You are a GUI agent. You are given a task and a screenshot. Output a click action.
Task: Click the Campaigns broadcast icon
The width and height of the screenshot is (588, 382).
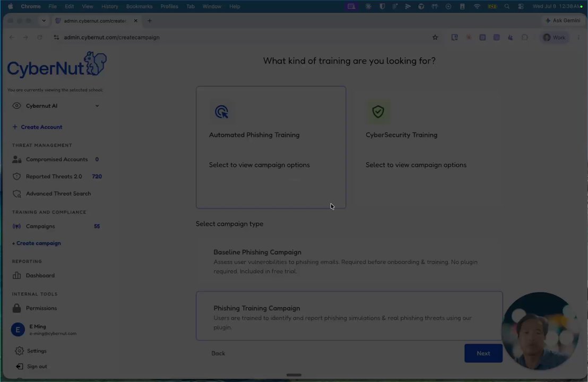pos(16,227)
